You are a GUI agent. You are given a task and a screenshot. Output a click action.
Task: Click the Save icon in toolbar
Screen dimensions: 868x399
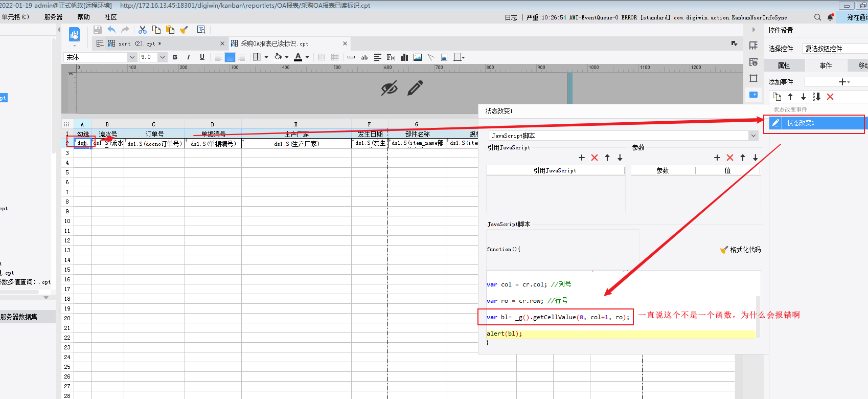point(97,30)
